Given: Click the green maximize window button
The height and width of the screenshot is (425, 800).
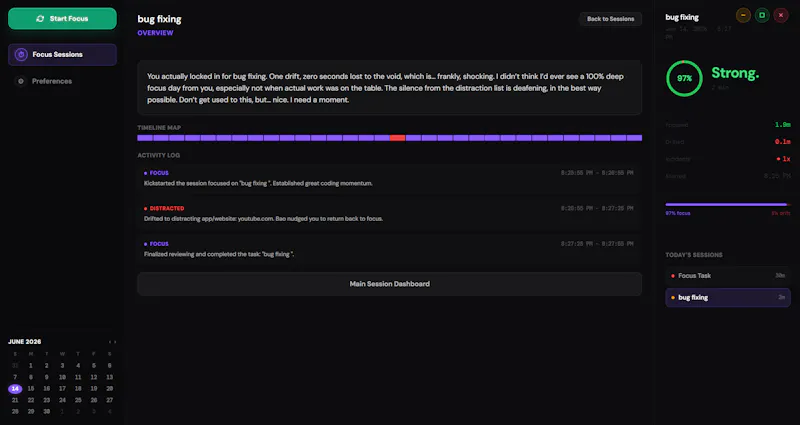Looking at the screenshot, I should pyautogui.click(x=762, y=15).
